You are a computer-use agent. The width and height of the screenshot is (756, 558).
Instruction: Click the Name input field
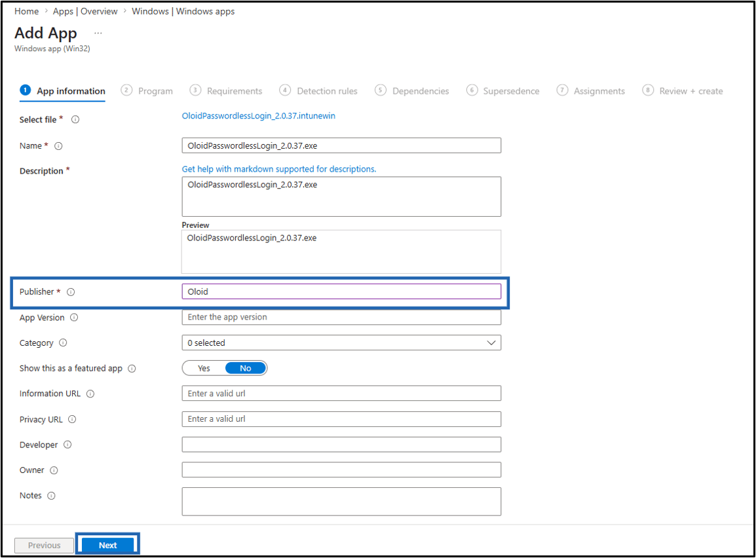(x=341, y=145)
